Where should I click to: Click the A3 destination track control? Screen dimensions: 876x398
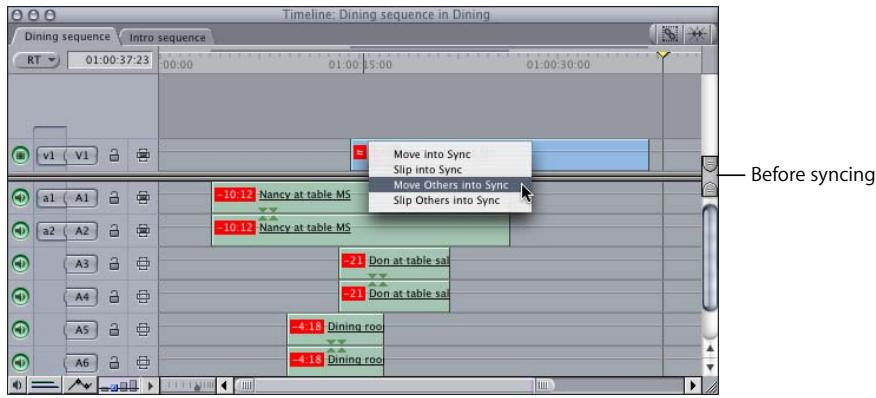[82, 263]
